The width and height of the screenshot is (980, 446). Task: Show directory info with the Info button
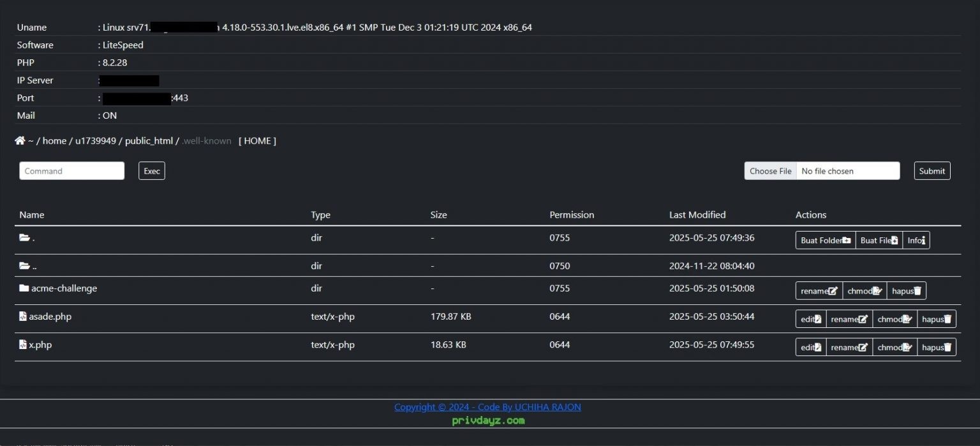pos(916,240)
